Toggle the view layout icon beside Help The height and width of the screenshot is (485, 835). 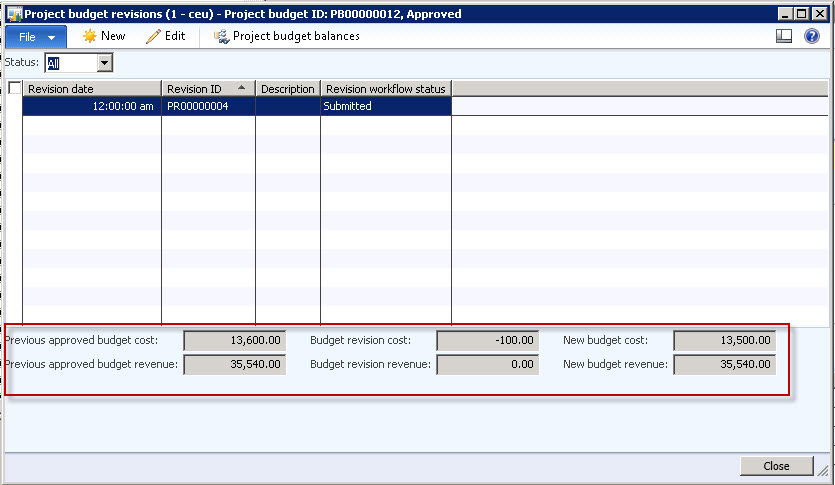click(x=784, y=36)
